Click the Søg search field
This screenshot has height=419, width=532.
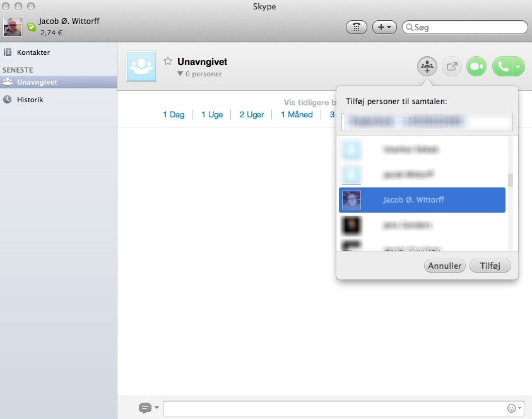click(465, 27)
